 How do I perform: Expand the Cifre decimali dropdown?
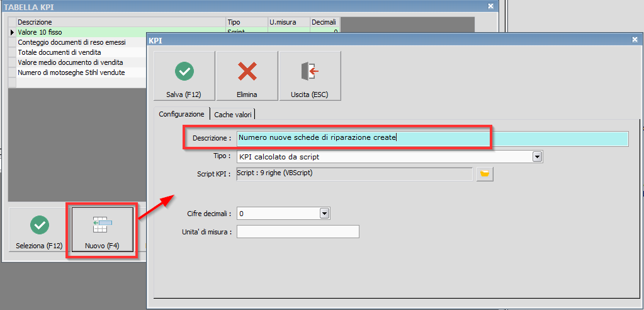324,214
